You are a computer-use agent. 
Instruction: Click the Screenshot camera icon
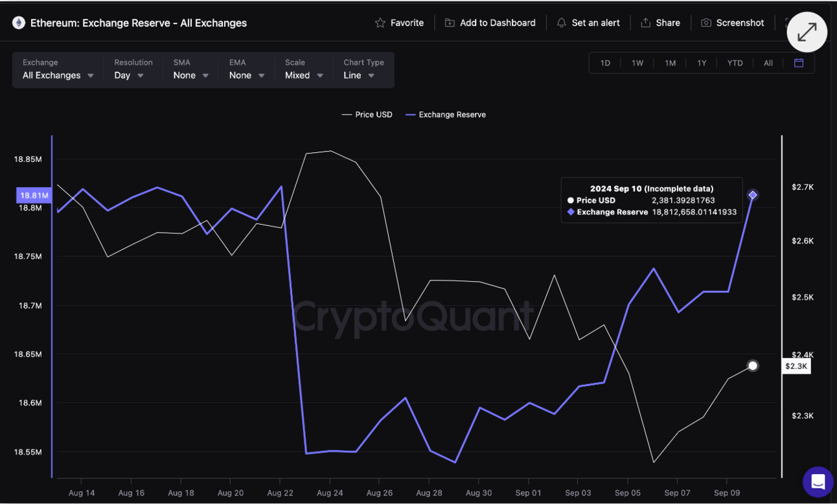pos(706,23)
